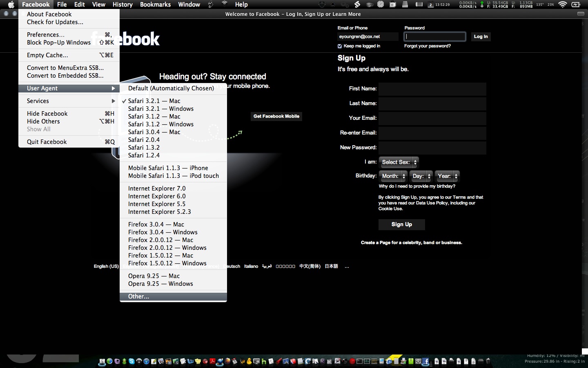This screenshot has width=588, height=368.
Task: Open Terminal from the Dock
Action: [359, 361]
